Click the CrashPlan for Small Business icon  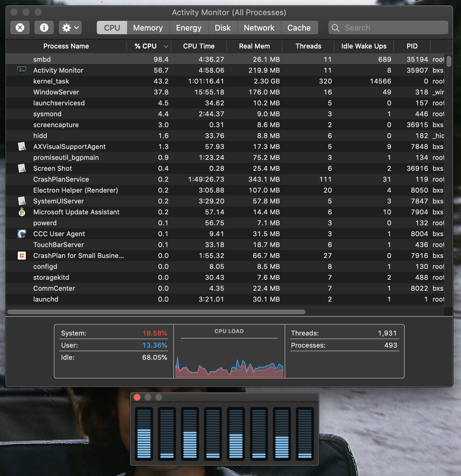[x=22, y=256]
